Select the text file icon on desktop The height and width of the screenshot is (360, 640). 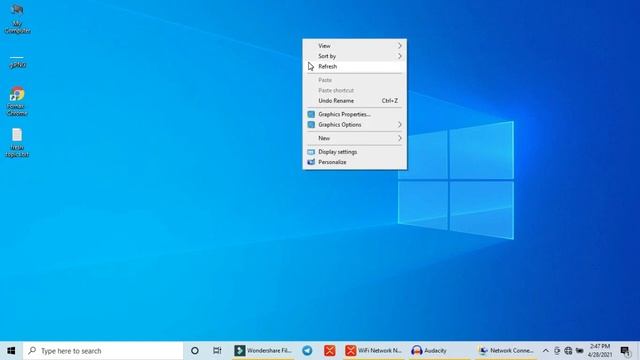click(17, 142)
